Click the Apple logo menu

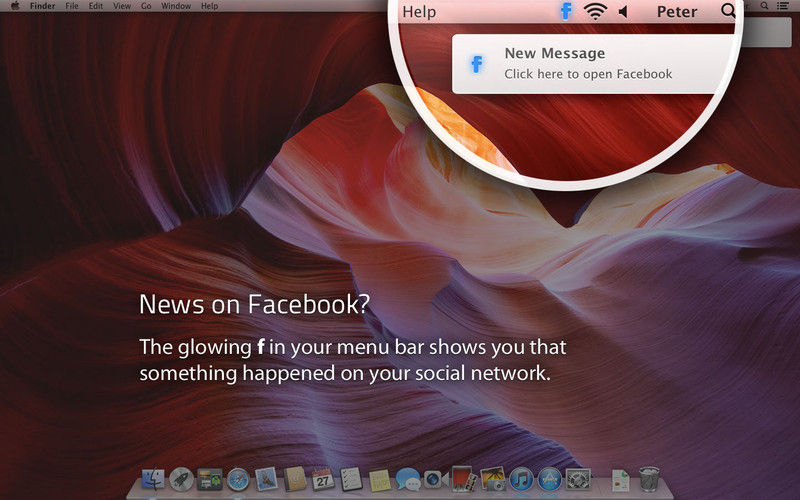[15, 6]
